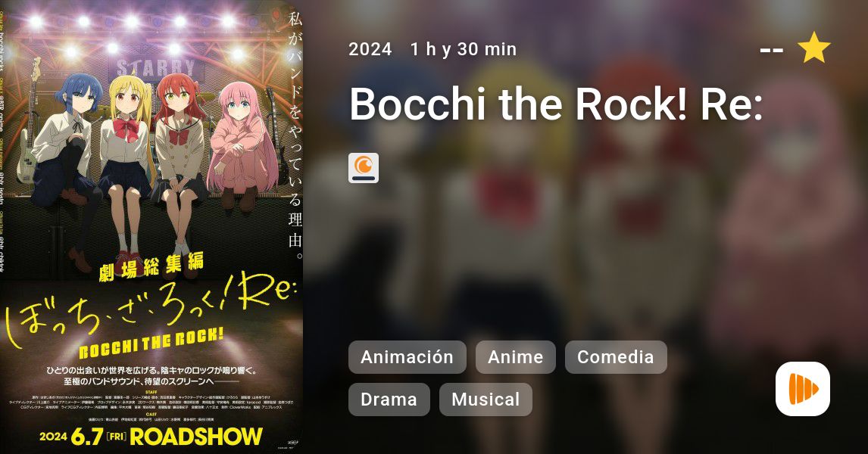This screenshot has height=454, width=868.
Task: Click the empty rating dashes beside star
Action: 771,51
